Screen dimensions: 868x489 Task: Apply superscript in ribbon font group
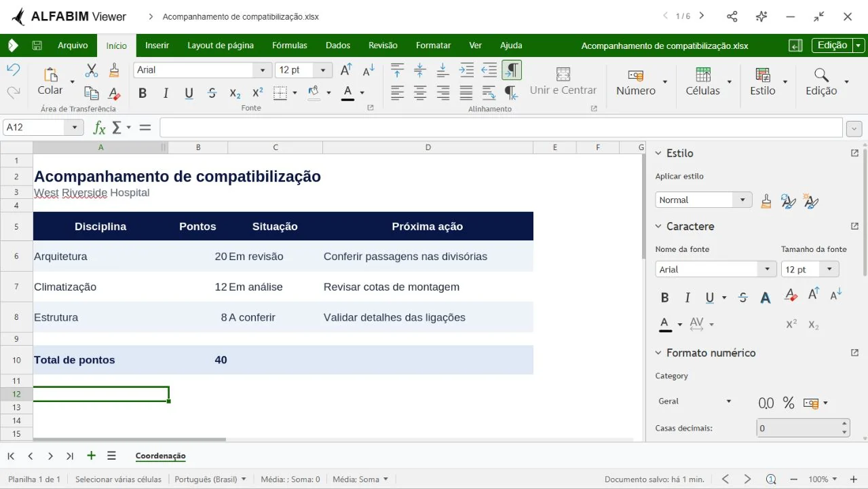click(x=257, y=93)
